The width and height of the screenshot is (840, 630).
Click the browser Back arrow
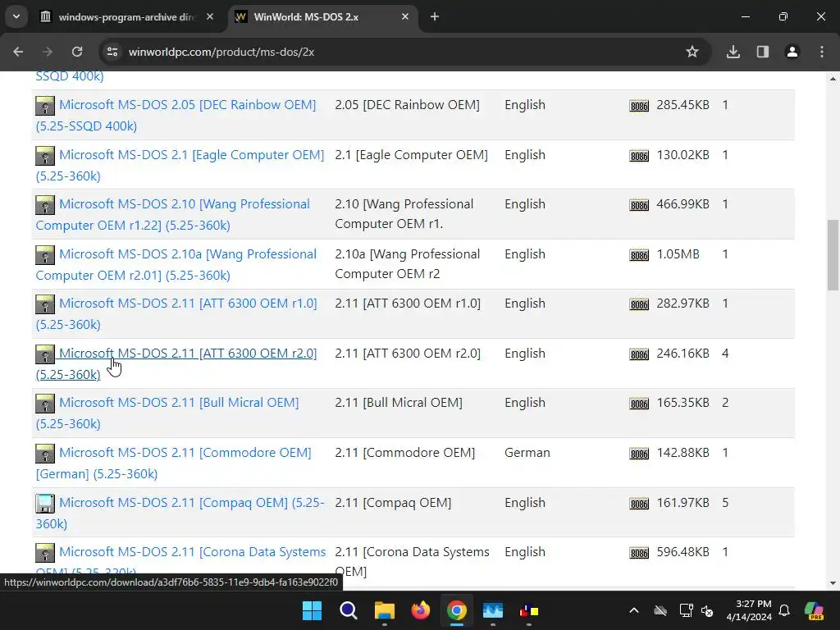[x=18, y=52]
